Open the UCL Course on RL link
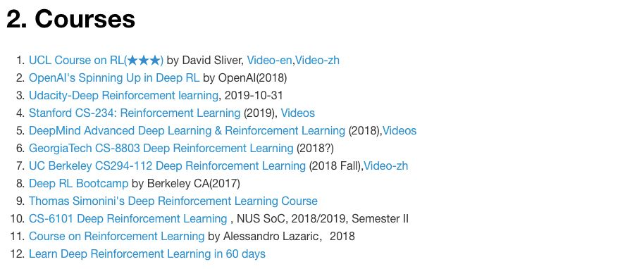644x269 pixels. 96,61
